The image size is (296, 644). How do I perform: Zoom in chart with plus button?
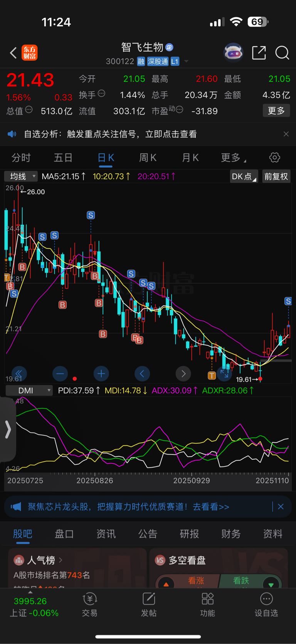tap(101, 374)
